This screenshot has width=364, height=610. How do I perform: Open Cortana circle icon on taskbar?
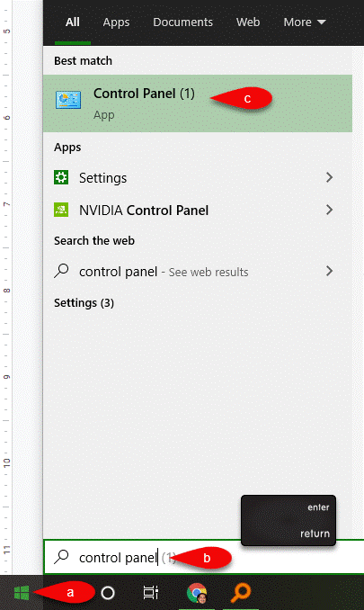click(x=108, y=593)
